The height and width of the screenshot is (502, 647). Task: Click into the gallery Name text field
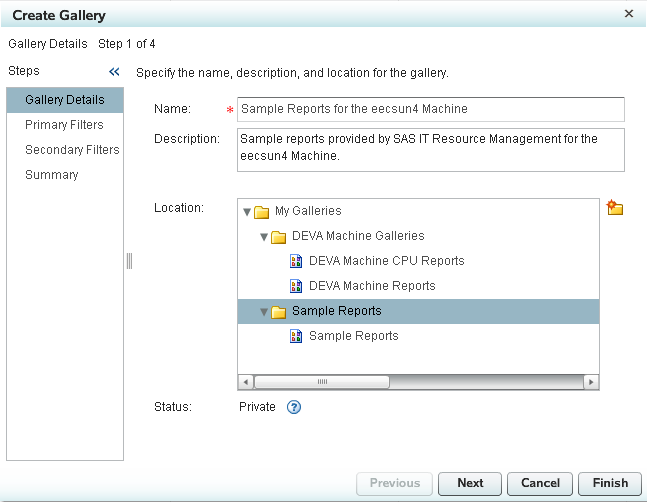(430, 109)
